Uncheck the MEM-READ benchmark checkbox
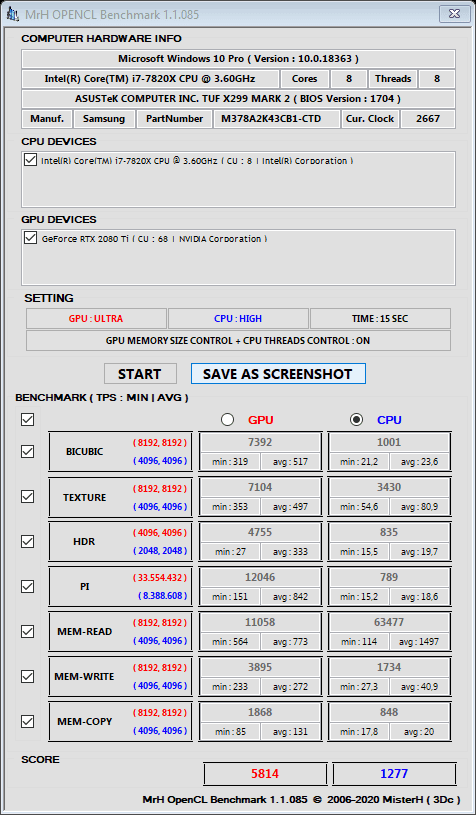The image size is (476, 815). point(27,631)
